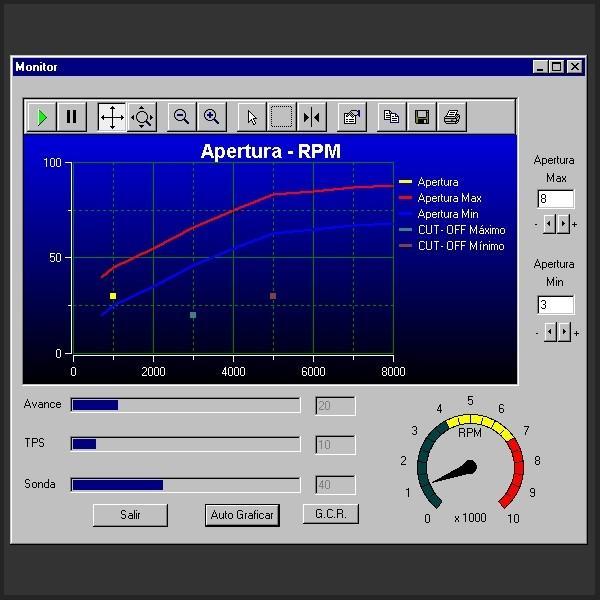Click the Salir button
The image size is (600, 600).
(x=130, y=515)
